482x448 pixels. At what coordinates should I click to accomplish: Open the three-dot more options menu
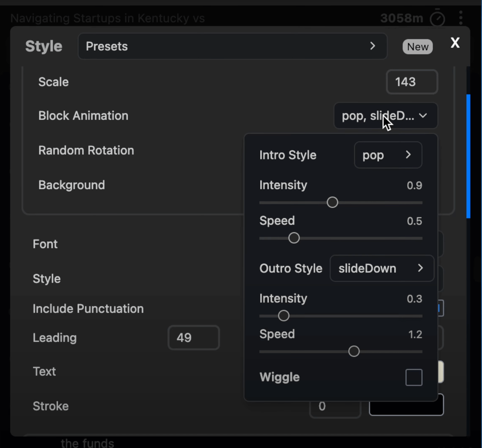pos(461,18)
